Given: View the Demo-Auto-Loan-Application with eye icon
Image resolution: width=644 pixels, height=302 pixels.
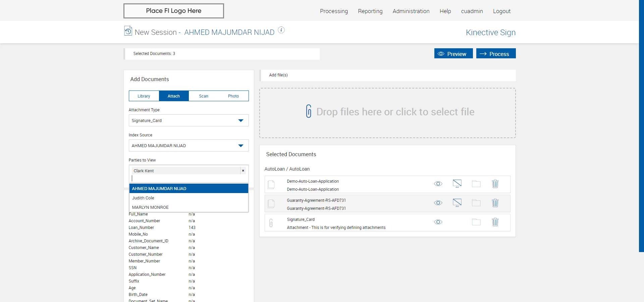Looking at the screenshot, I should (x=438, y=184).
